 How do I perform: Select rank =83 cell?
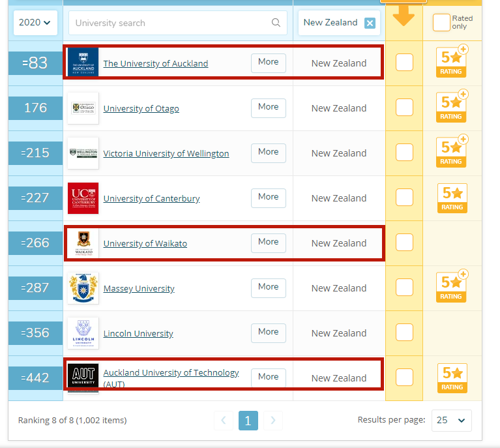pyautogui.click(x=35, y=63)
